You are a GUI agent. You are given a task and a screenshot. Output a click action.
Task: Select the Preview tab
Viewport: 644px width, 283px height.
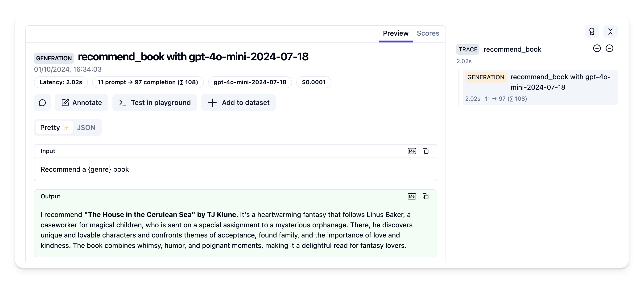396,33
